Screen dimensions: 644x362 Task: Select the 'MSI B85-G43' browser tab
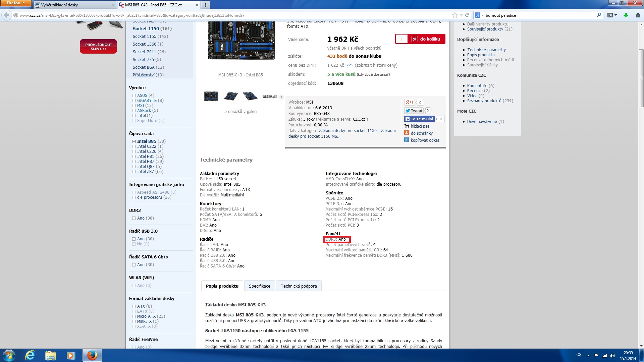(159, 5)
